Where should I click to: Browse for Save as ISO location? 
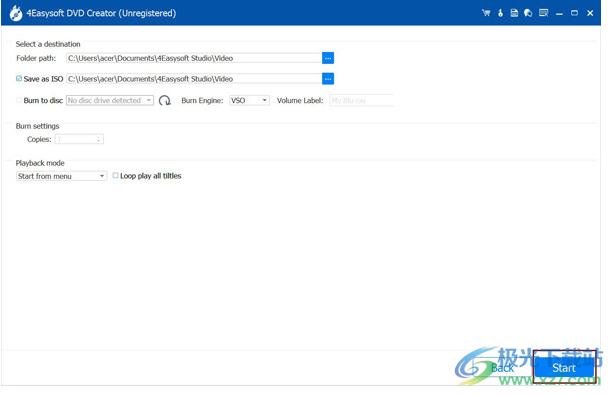coord(328,79)
